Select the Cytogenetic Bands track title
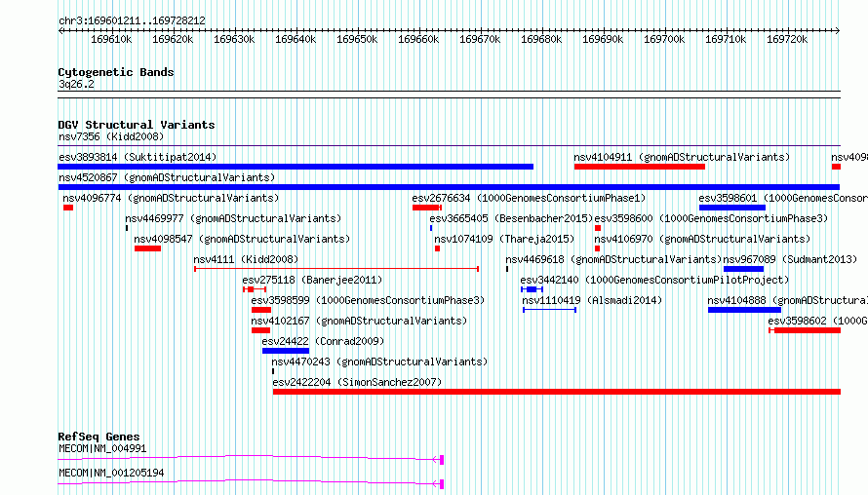 click(116, 72)
